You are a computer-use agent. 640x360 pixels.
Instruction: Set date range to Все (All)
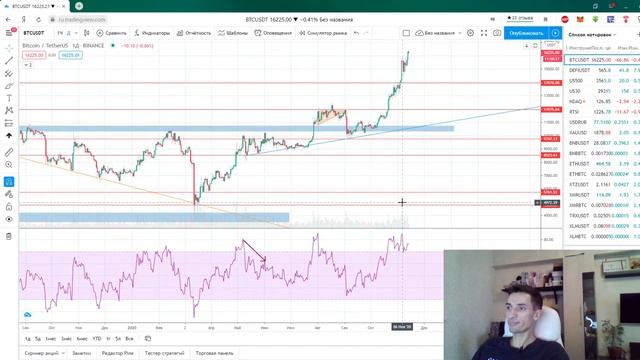pyautogui.click(x=129, y=338)
